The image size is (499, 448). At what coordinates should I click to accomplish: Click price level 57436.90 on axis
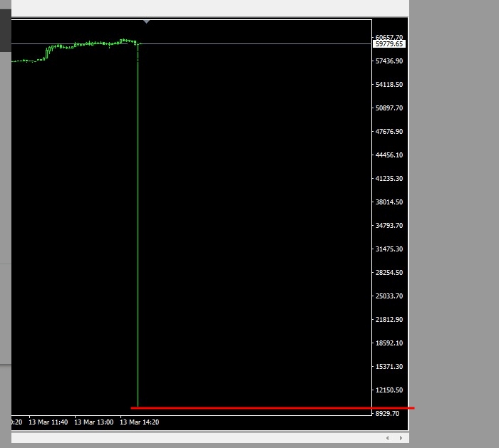coord(389,61)
